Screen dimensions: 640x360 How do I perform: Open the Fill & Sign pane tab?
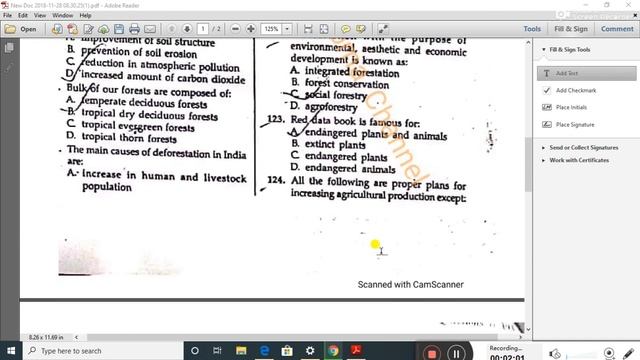click(571, 29)
